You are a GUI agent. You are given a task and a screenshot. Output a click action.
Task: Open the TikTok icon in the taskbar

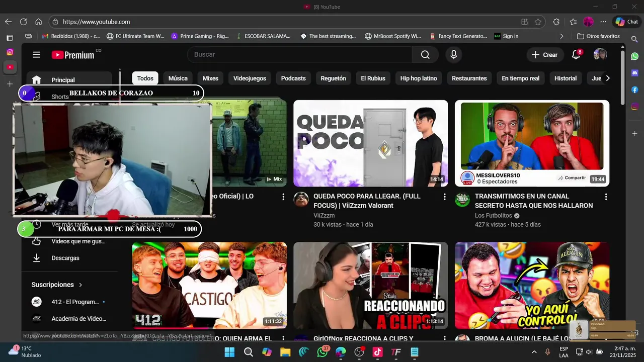(377, 352)
